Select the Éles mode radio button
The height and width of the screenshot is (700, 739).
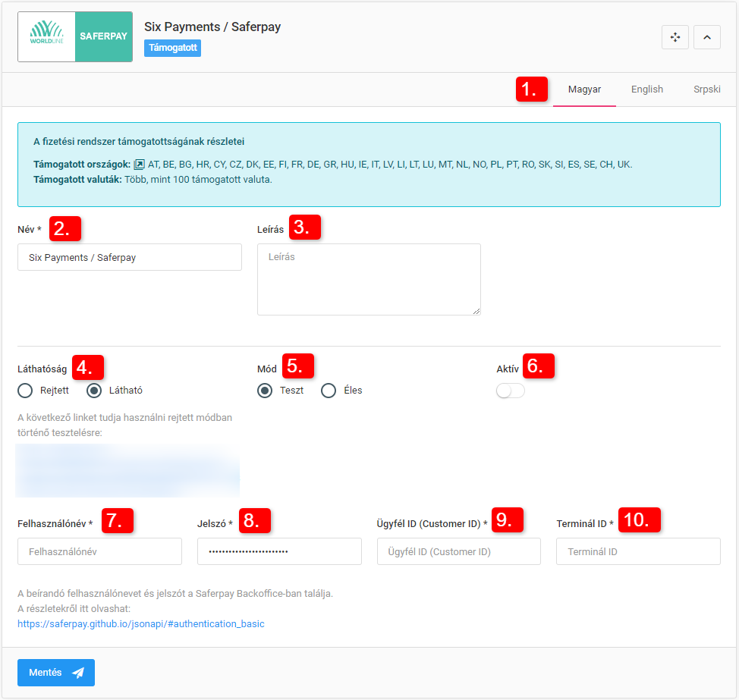329,391
